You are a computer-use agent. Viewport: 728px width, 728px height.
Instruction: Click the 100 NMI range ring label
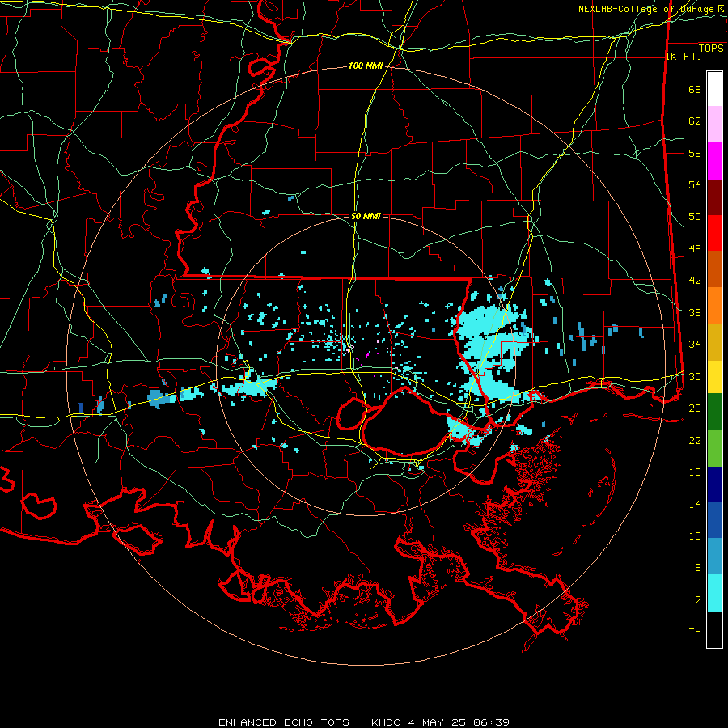(x=366, y=66)
